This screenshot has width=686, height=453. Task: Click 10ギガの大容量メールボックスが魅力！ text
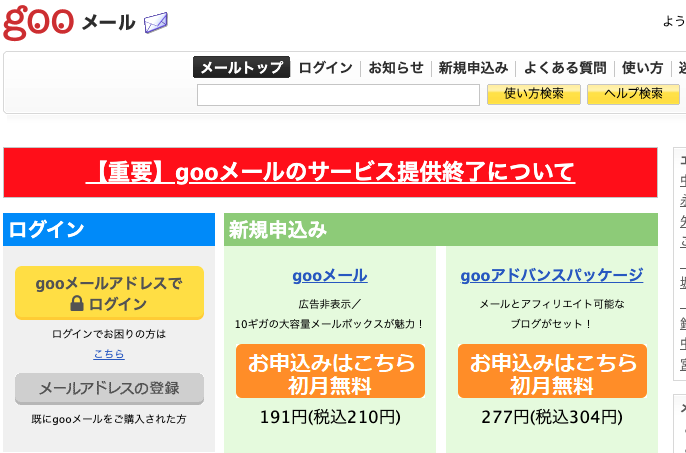pos(329,324)
